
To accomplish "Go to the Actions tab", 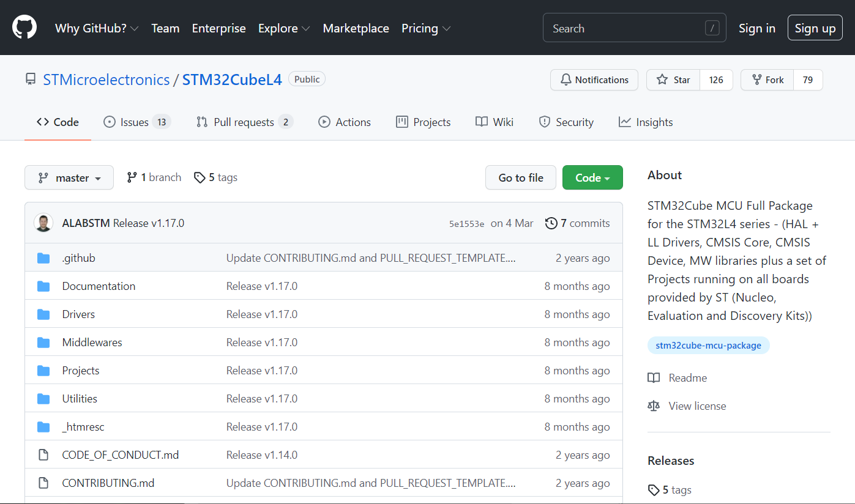I will (x=345, y=122).
